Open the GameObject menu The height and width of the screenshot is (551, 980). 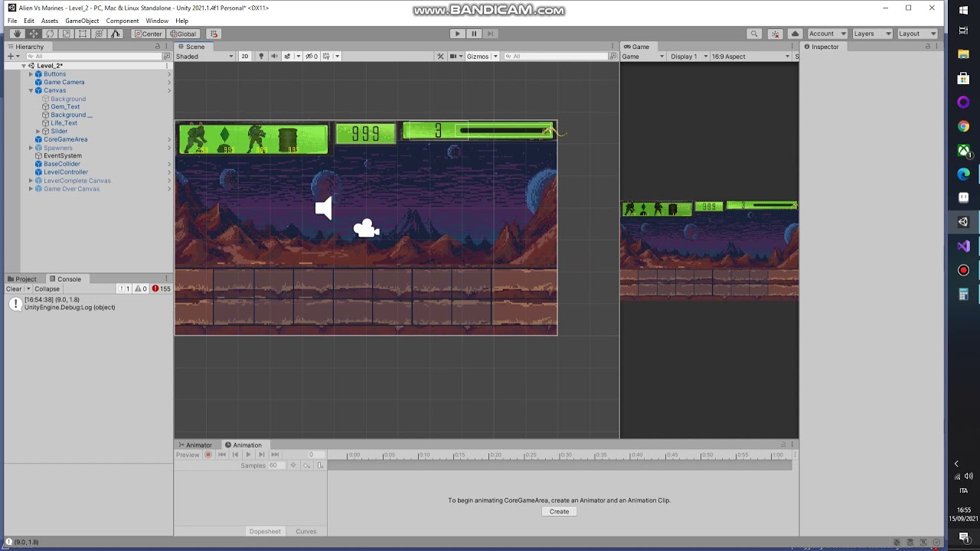tap(81, 21)
